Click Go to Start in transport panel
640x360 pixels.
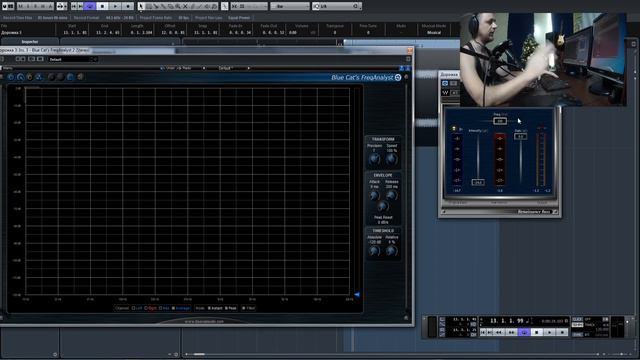[x=484, y=332]
